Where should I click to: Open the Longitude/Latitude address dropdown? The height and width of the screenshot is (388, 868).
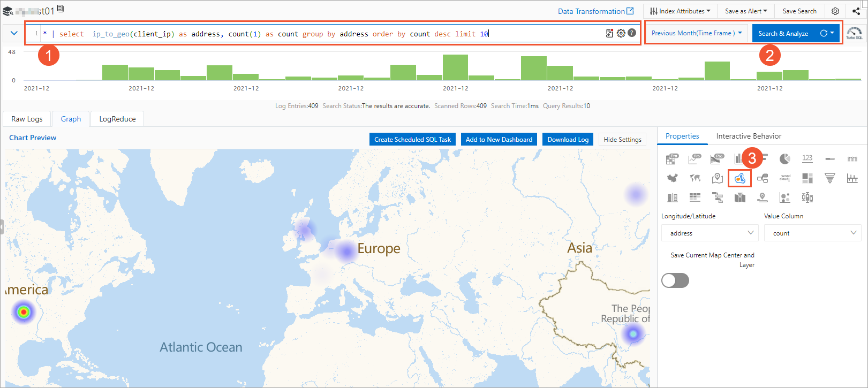point(710,233)
